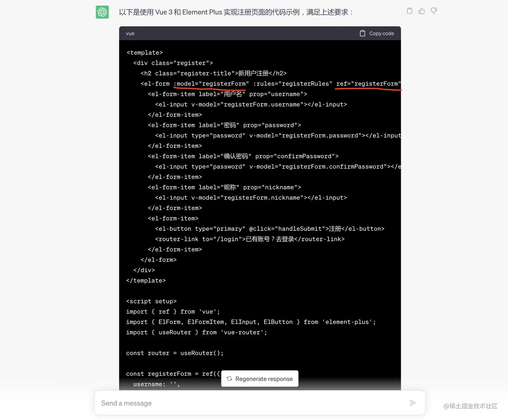Give the response a thumbs down
Image resolution: width=508 pixels, height=420 pixels.
coord(433,11)
